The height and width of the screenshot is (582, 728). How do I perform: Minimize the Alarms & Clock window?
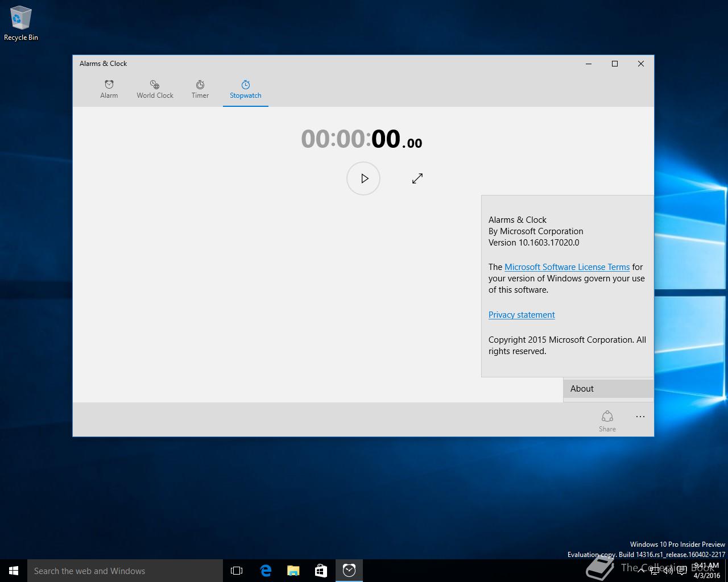click(x=589, y=64)
